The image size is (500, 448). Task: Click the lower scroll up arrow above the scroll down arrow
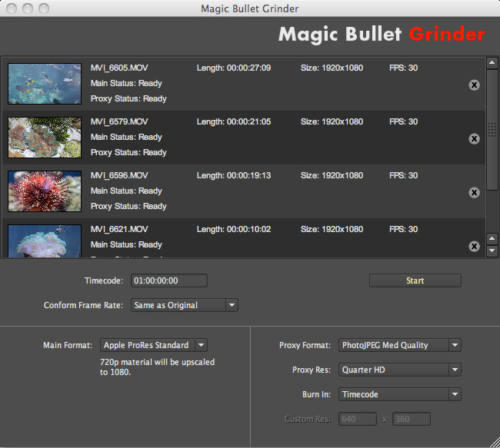tap(492, 239)
